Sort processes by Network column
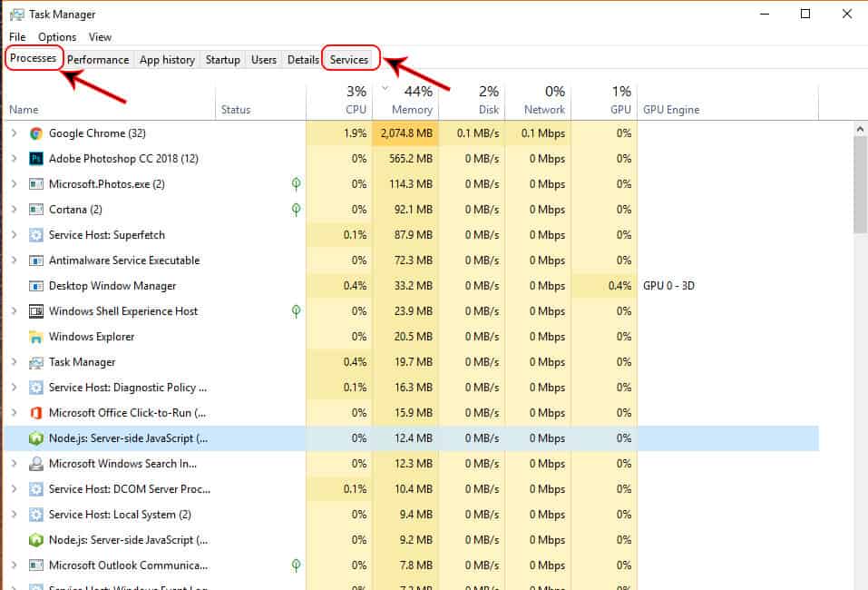 tap(538, 102)
